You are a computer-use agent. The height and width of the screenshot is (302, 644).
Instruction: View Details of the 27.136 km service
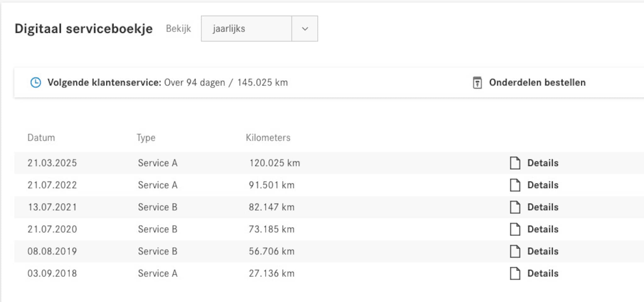coord(543,273)
